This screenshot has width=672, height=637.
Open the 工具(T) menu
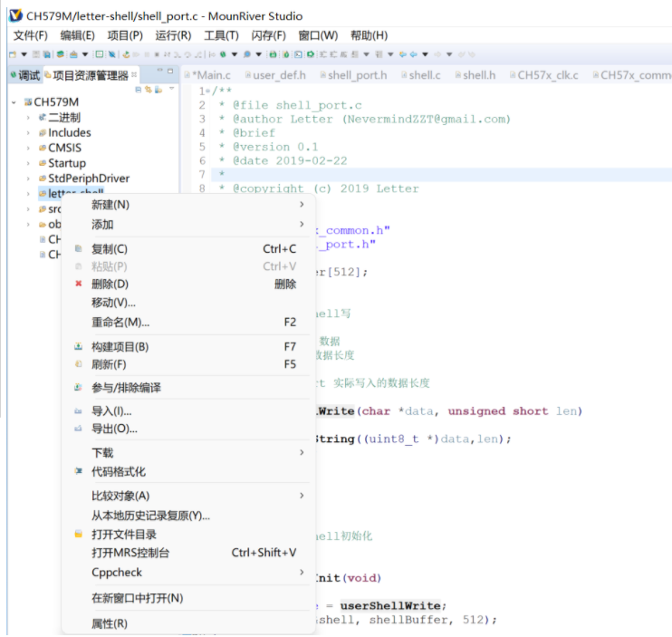click(221, 35)
